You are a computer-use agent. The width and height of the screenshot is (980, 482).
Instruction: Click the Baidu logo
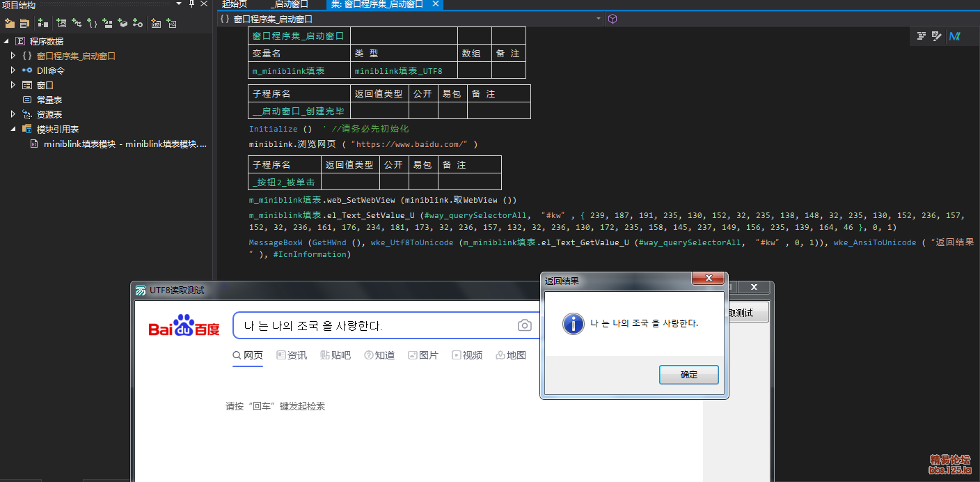184,326
